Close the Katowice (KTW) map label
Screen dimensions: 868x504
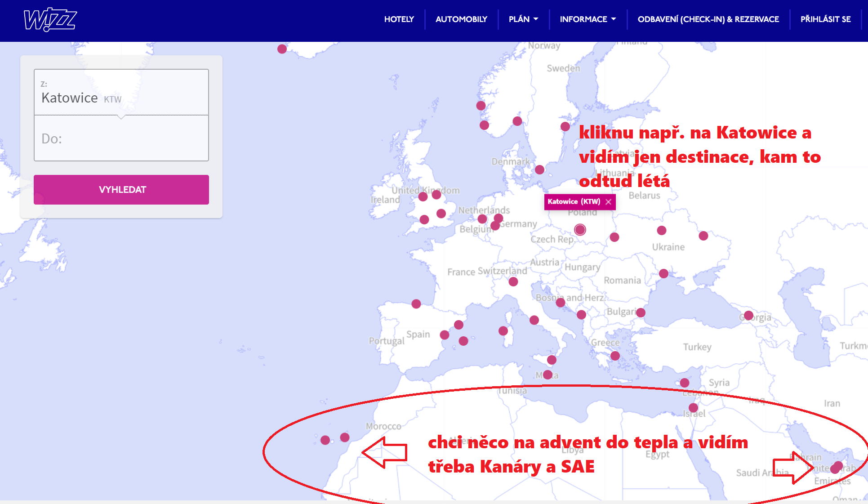608,202
